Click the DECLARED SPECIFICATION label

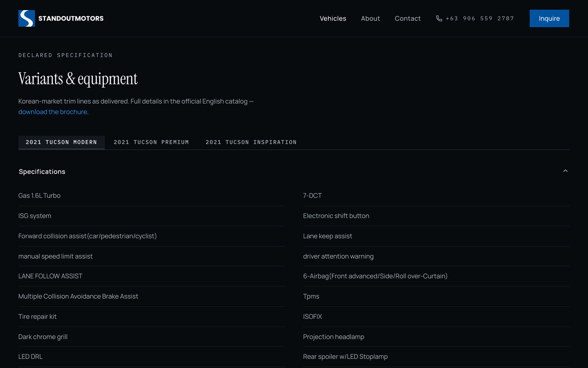pyautogui.click(x=66, y=55)
